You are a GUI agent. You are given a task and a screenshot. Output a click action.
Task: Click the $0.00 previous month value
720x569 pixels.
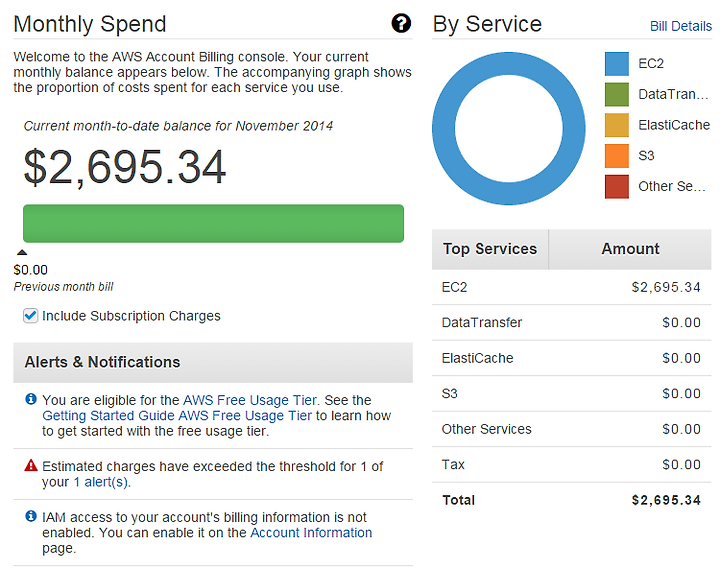pyautogui.click(x=31, y=270)
